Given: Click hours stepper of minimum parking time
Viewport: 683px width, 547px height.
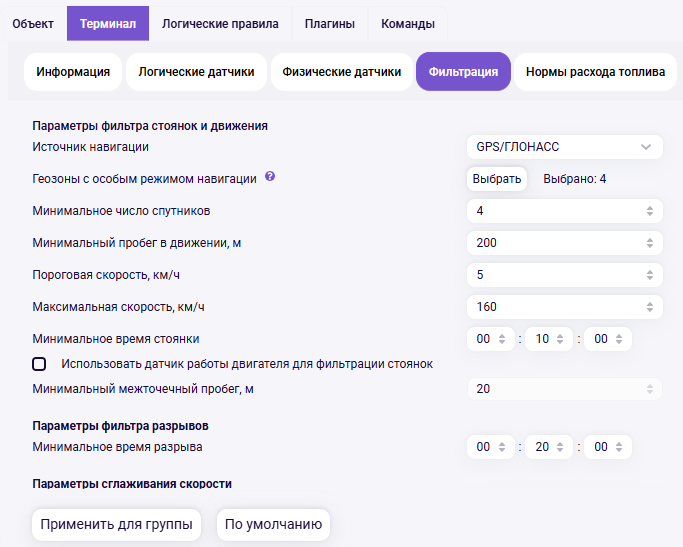Looking at the screenshot, I should (x=502, y=339).
